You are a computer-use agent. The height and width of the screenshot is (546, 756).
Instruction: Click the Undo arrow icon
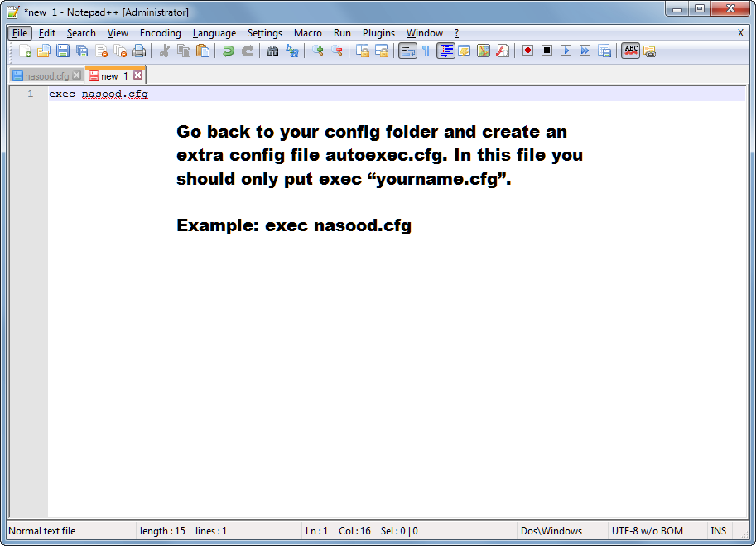point(228,51)
